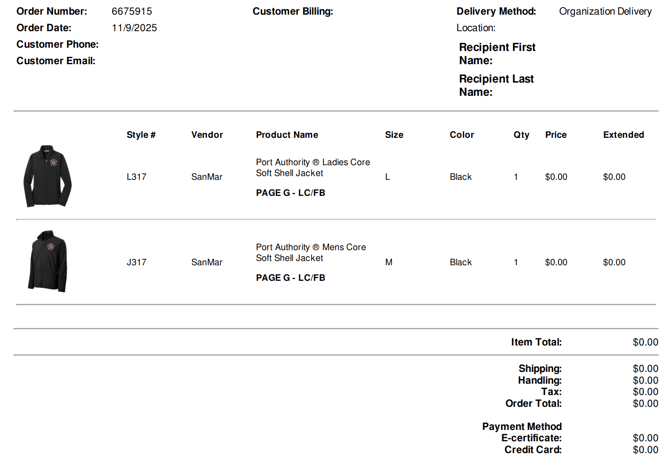Select order number 6675915

coord(132,11)
